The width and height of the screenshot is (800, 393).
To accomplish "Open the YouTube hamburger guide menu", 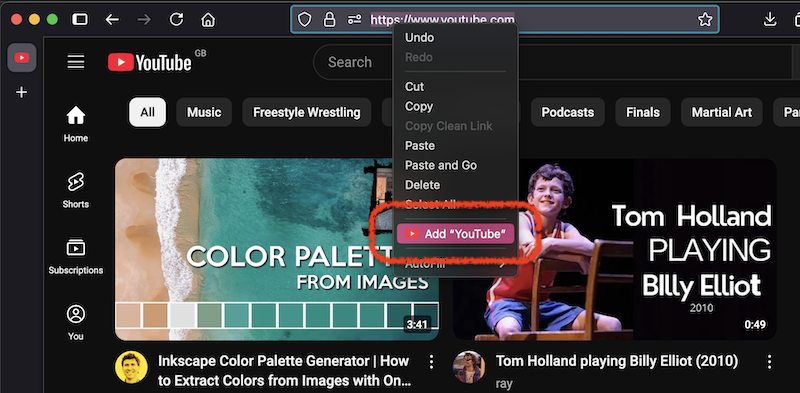I will click(x=76, y=62).
